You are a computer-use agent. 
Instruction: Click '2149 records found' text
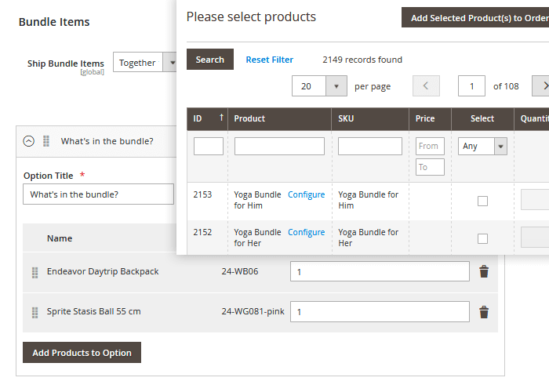tap(362, 60)
